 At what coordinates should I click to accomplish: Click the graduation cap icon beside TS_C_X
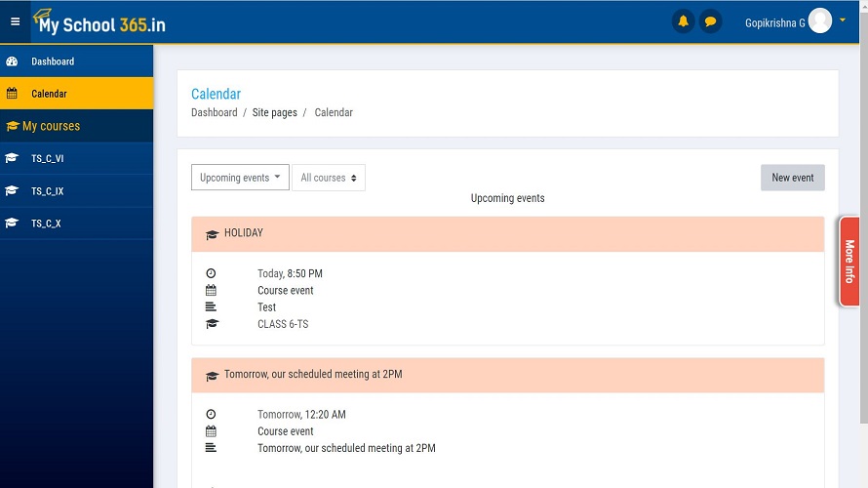coord(12,224)
